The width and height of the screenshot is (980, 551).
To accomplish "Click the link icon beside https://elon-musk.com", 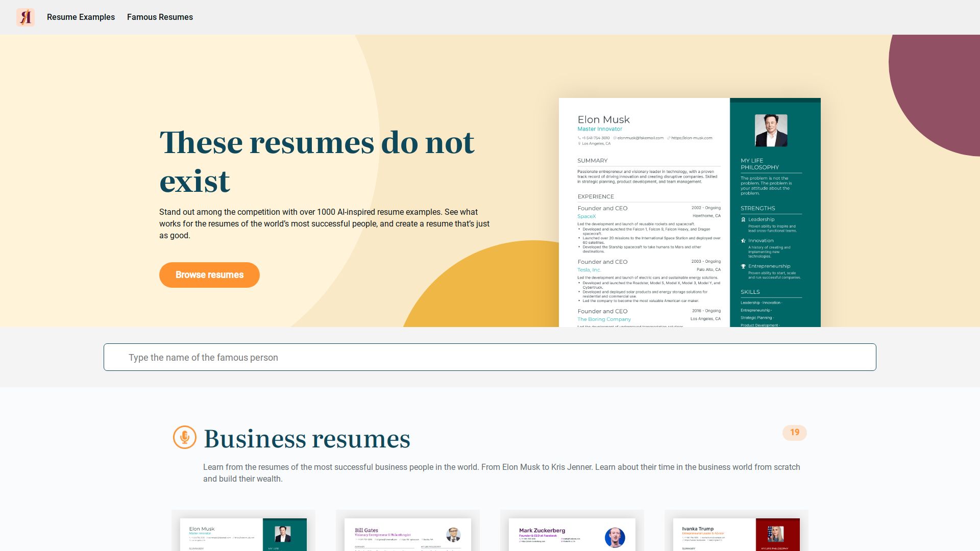I will (x=668, y=138).
